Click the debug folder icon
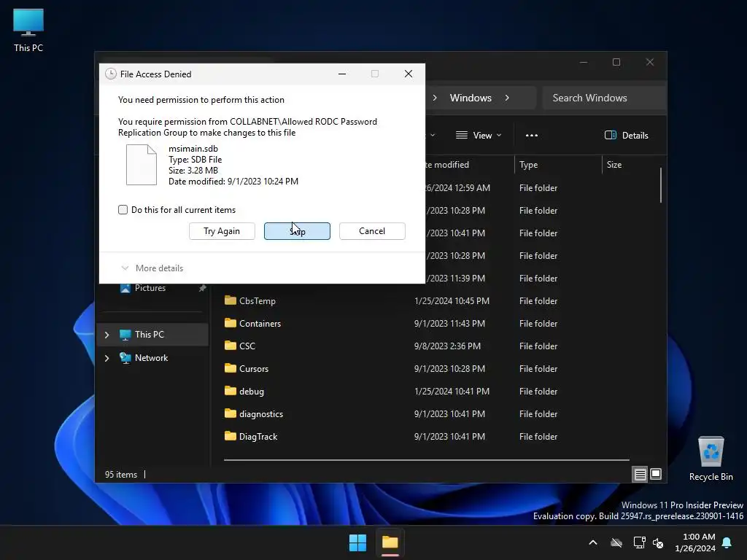The width and height of the screenshot is (747, 560). click(230, 391)
